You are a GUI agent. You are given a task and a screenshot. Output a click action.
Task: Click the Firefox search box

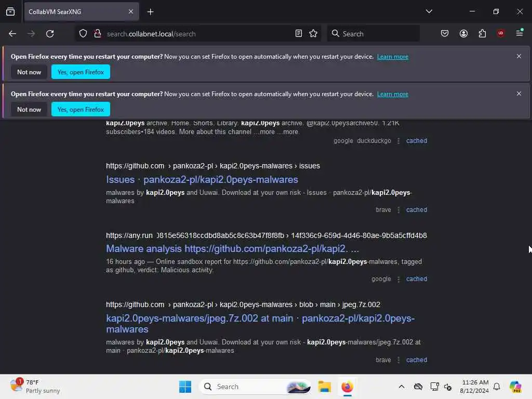pos(373,34)
